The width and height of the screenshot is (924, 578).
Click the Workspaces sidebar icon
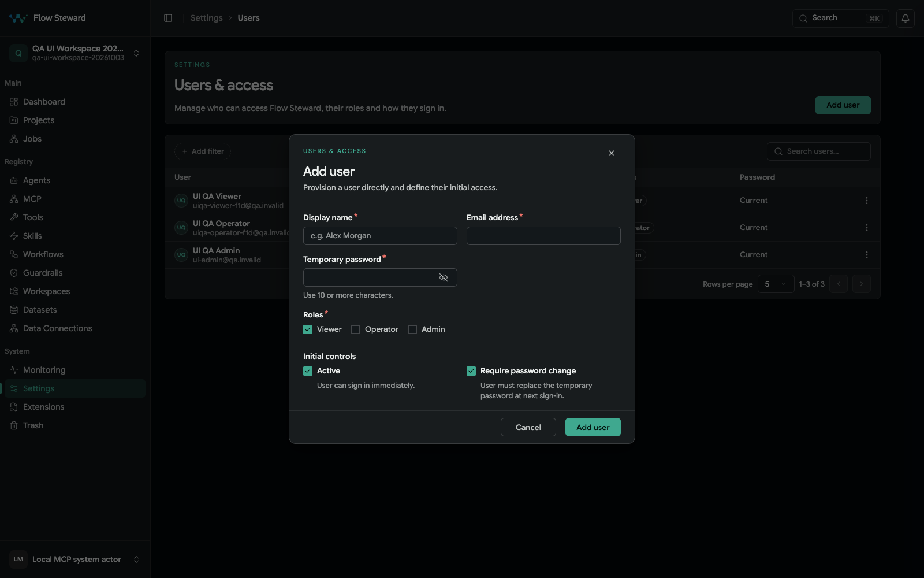pyautogui.click(x=14, y=291)
